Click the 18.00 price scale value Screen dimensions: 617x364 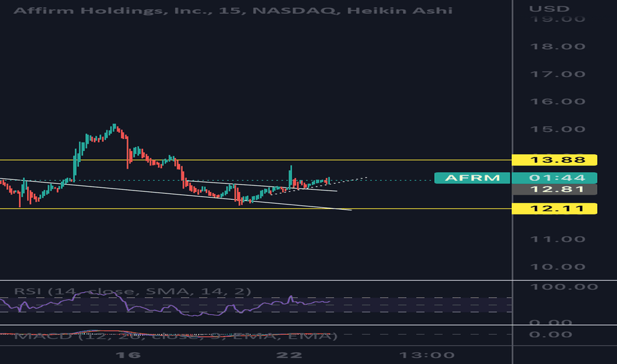pyautogui.click(x=557, y=46)
